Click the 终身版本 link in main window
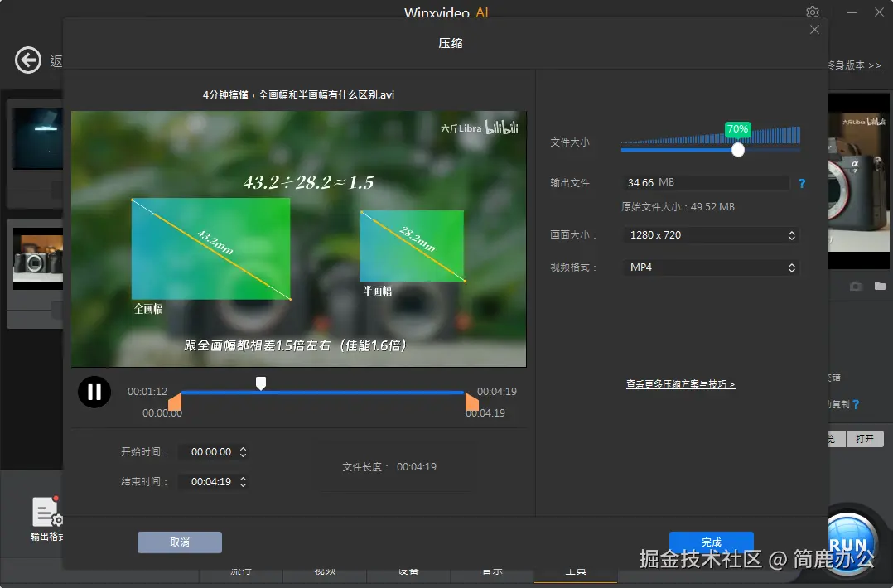Screen dimensions: 893x588 pos(855,65)
